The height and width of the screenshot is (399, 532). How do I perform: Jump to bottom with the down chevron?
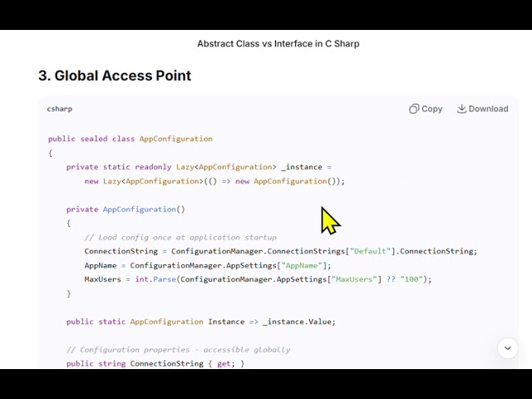point(508,348)
